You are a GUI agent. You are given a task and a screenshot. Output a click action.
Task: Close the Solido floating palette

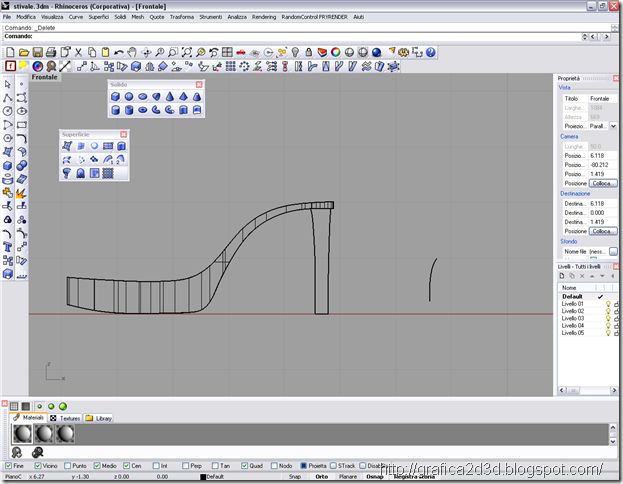click(x=199, y=85)
